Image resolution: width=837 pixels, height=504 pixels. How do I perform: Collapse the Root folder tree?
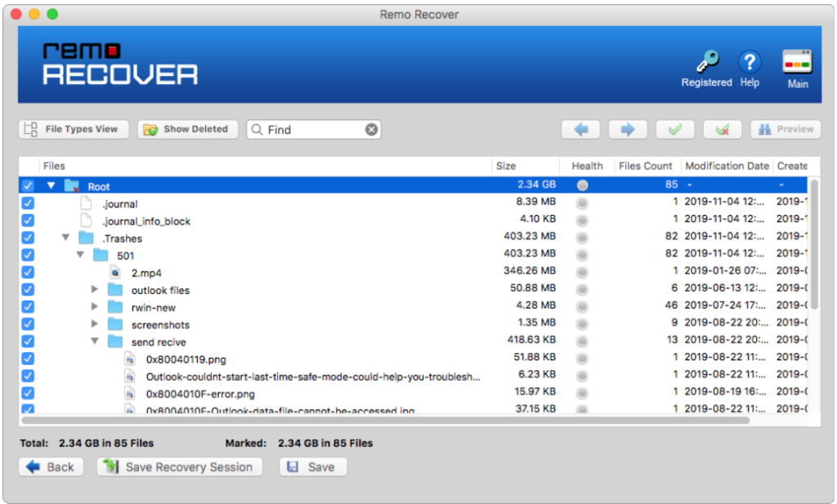tap(51, 185)
